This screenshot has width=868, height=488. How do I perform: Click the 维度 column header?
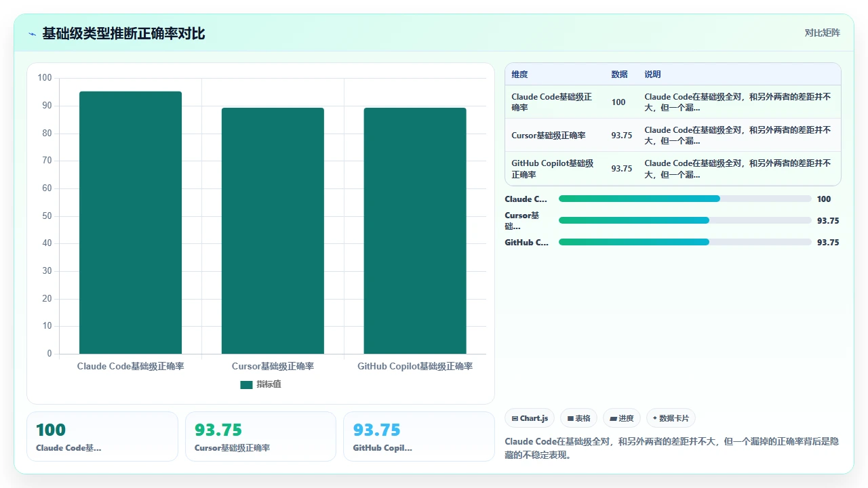[x=519, y=75]
